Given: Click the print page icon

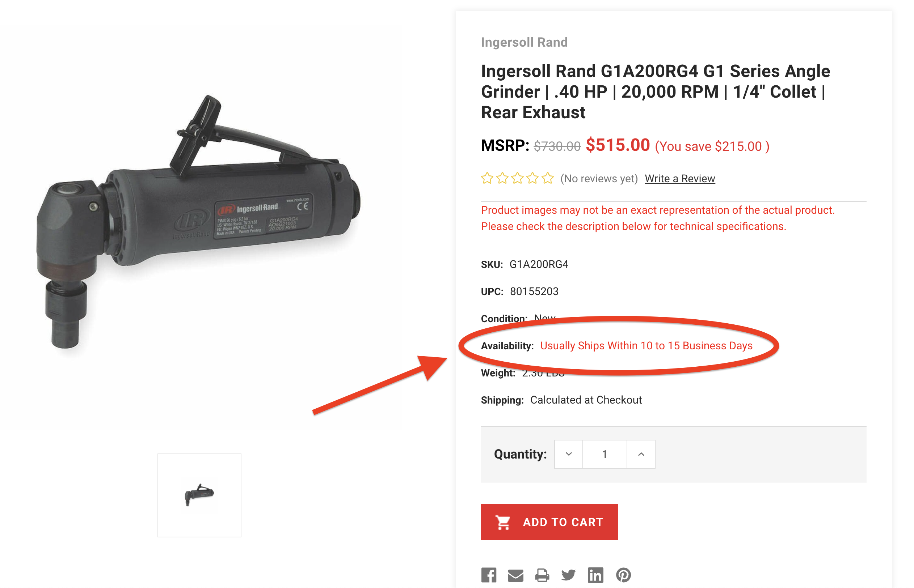Looking at the screenshot, I should click(x=542, y=575).
